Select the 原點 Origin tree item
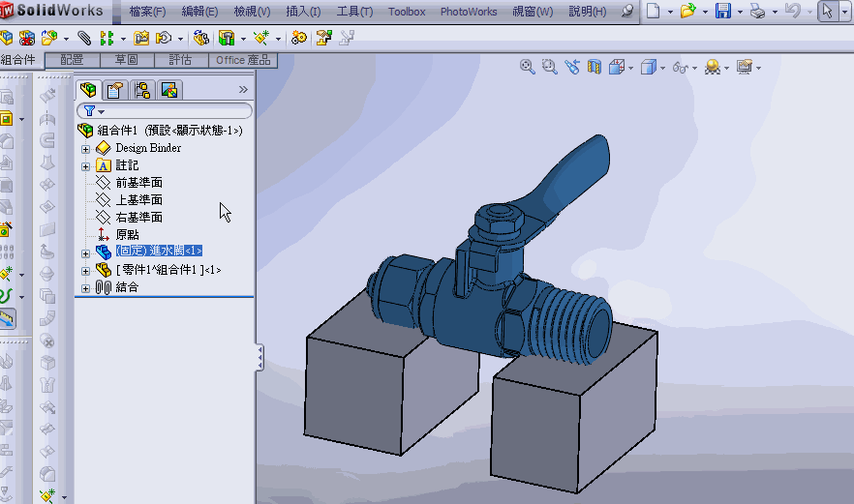854x504 pixels. (128, 234)
